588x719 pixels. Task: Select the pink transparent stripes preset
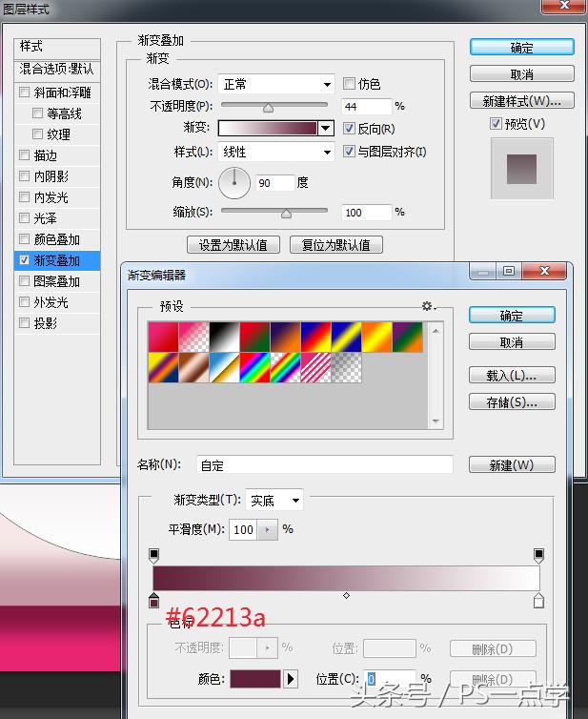tap(315, 367)
